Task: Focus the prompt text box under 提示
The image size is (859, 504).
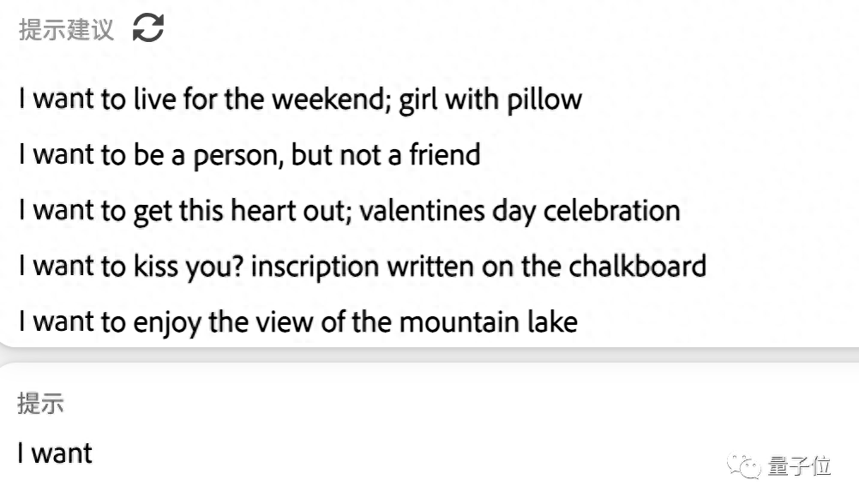Action: coord(343,453)
